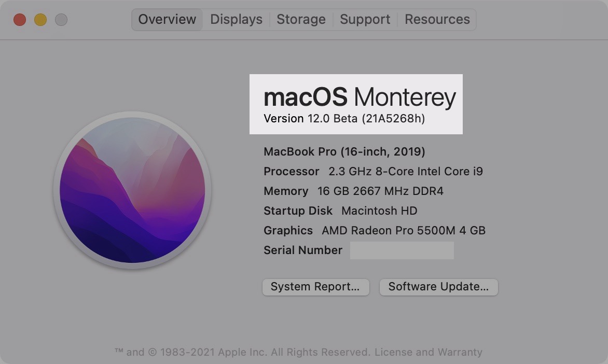Open the Storage tab
Viewport: 608px width, 364px height.
301,20
